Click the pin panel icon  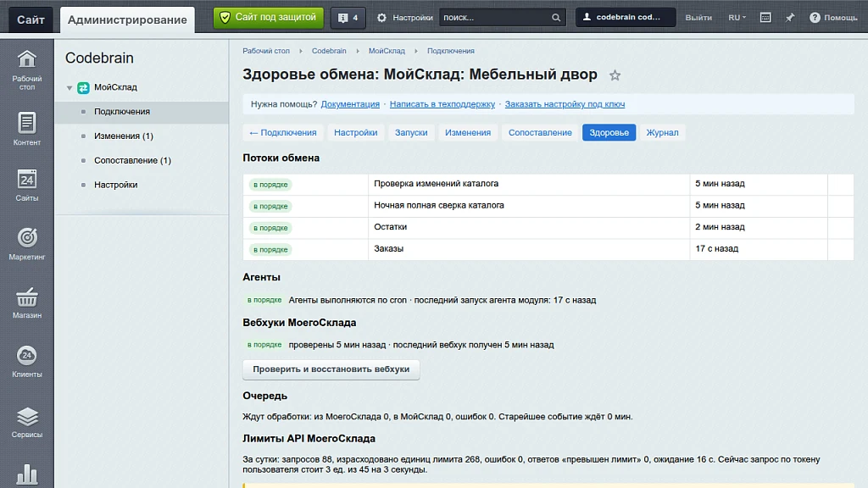pos(790,18)
